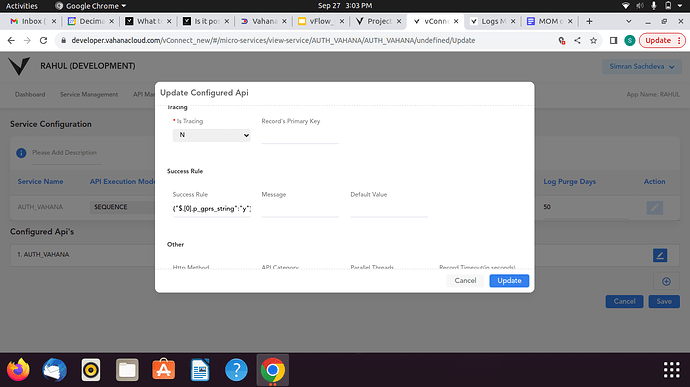Expand the Simran Sachdeva user menu
The height and width of the screenshot is (387, 690).
click(x=642, y=66)
